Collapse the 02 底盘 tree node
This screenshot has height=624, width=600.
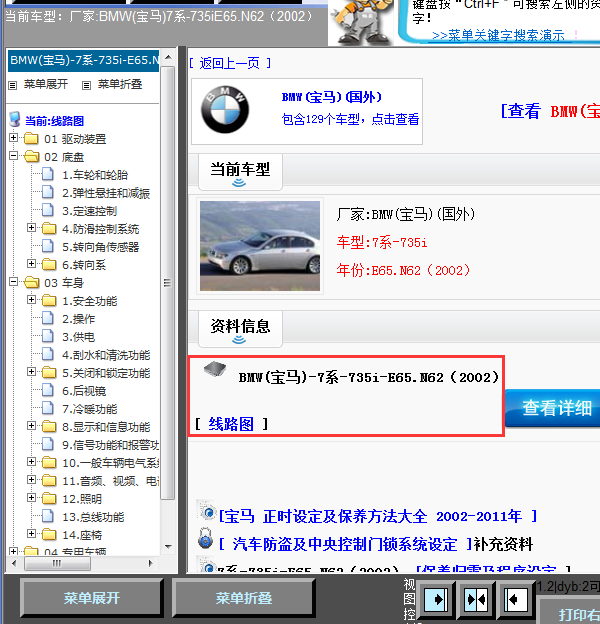point(13,156)
